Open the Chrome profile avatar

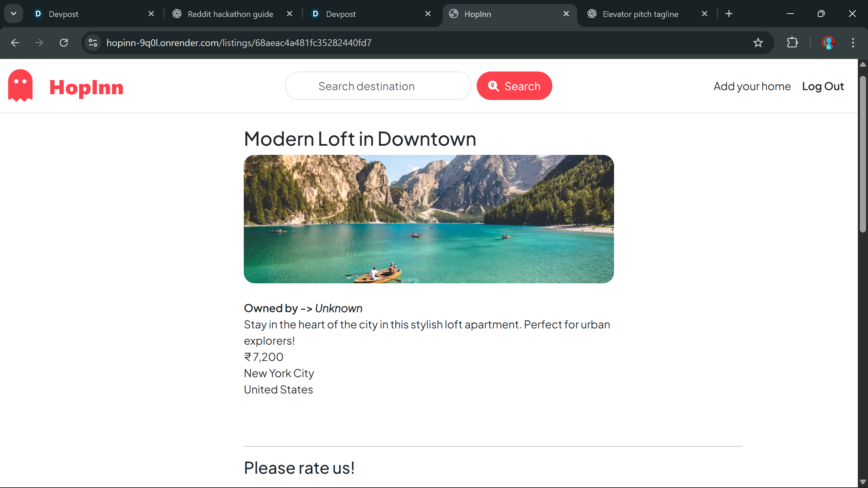coord(828,43)
